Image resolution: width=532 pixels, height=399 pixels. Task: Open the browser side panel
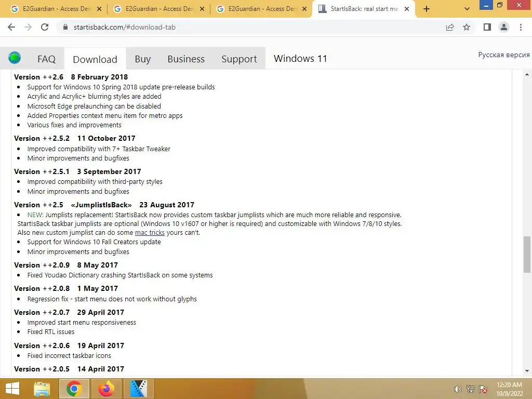coord(487,27)
